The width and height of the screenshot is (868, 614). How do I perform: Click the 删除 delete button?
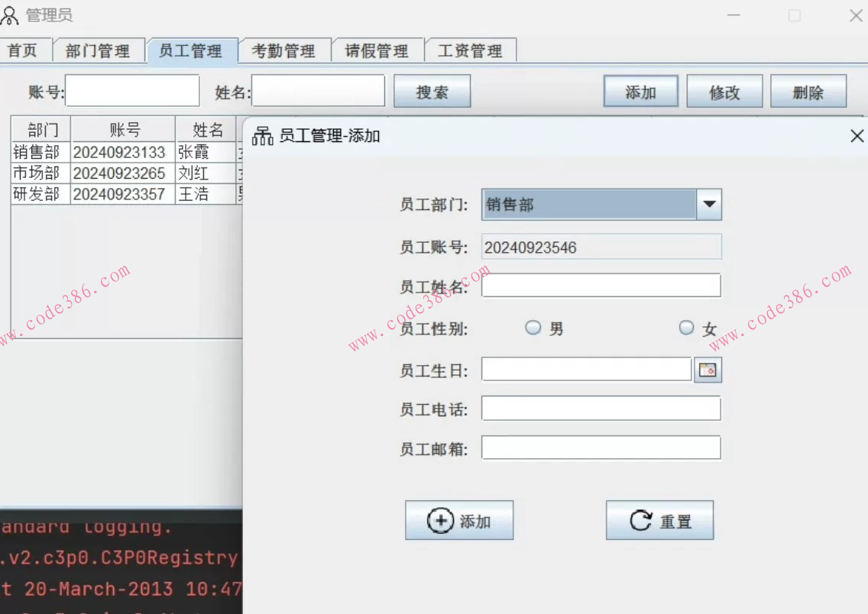[808, 90]
